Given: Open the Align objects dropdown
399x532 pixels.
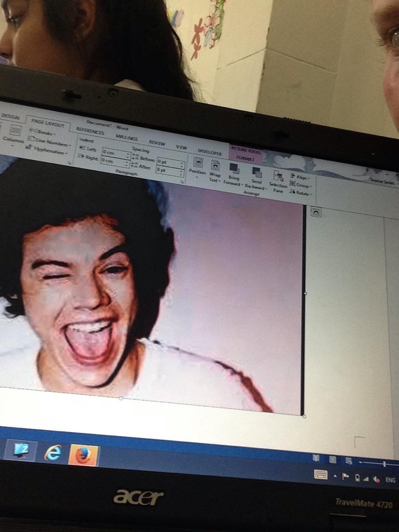Looking at the screenshot, I should click(300, 177).
